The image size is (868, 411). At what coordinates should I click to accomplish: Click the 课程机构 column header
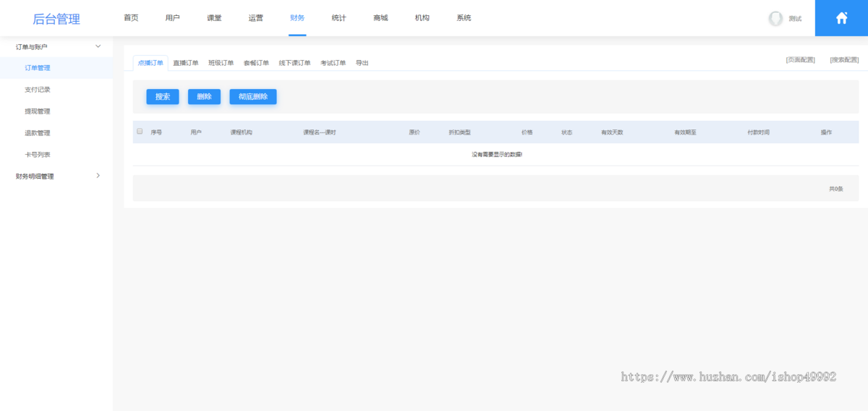click(242, 132)
